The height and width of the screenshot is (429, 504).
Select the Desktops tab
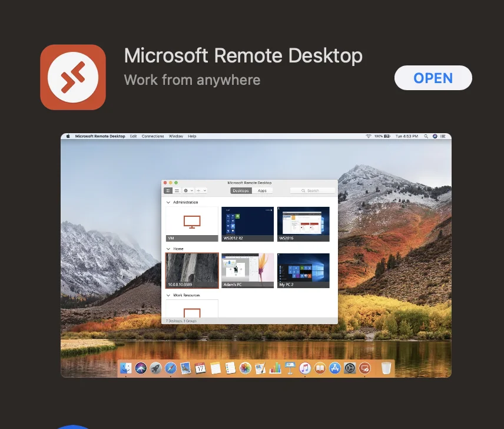click(241, 191)
